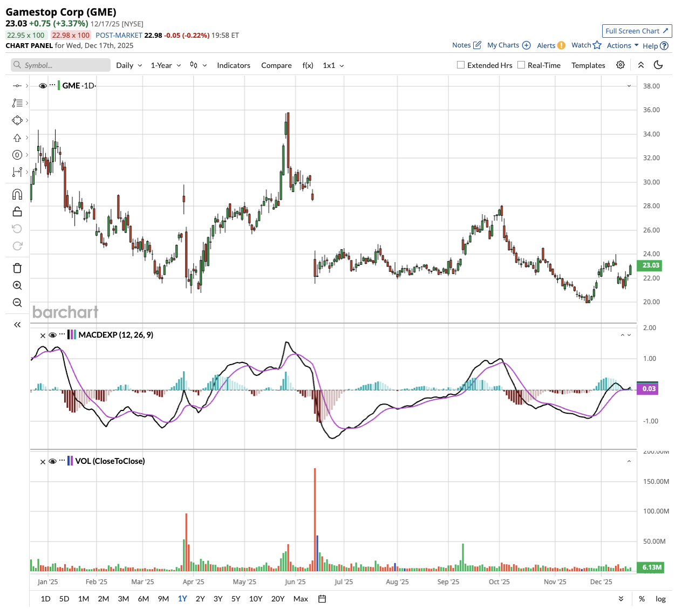Select the 5Y range button
This screenshot has height=616, width=682.
click(x=236, y=599)
